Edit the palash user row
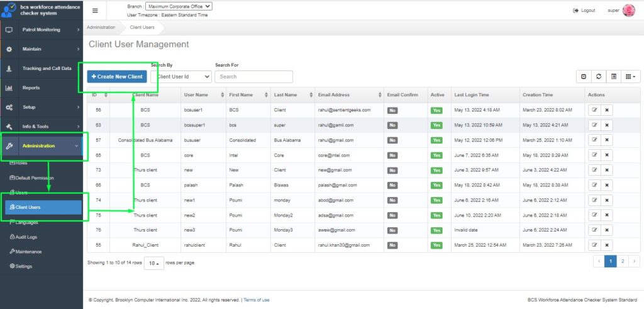Image resolution: width=644 pixels, height=309 pixels. (594, 185)
